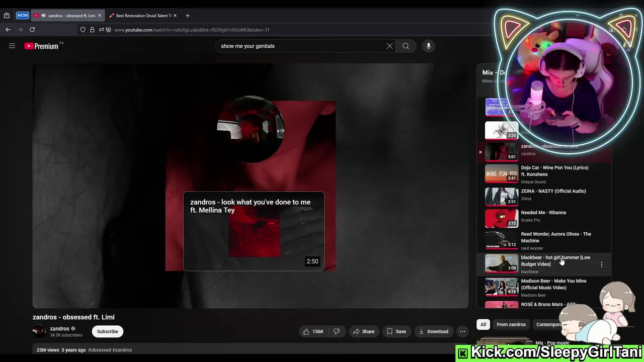Open options menu for blackbear playlist item
The height and width of the screenshot is (362, 644).
[x=602, y=264]
